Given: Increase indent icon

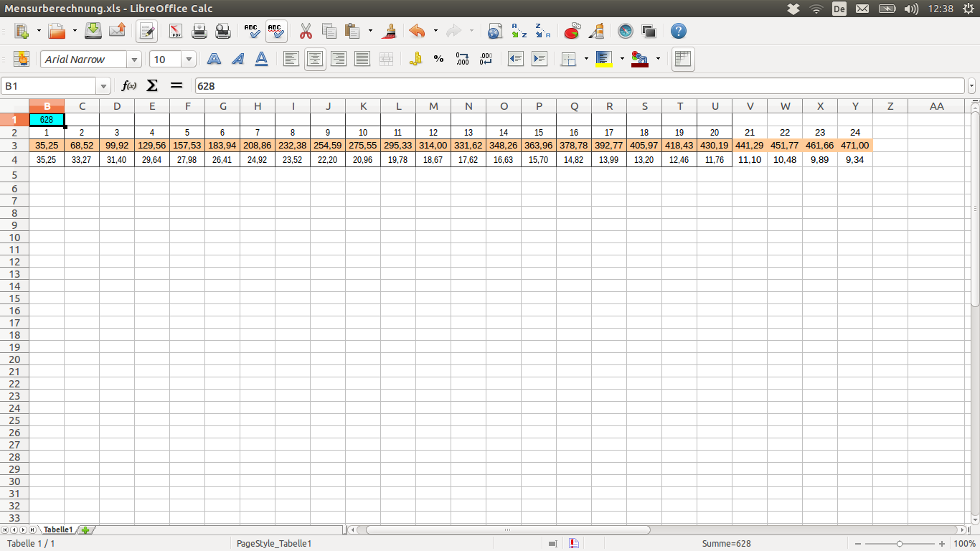Looking at the screenshot, I should pyautogui.click(x=539, y=59).
